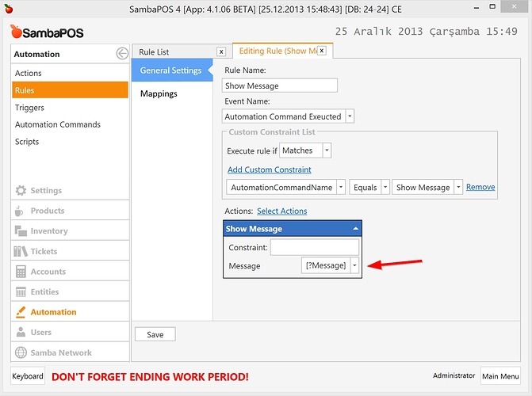
Task: Open the [?Message] parameter dropdown
Action: [354, 265]
